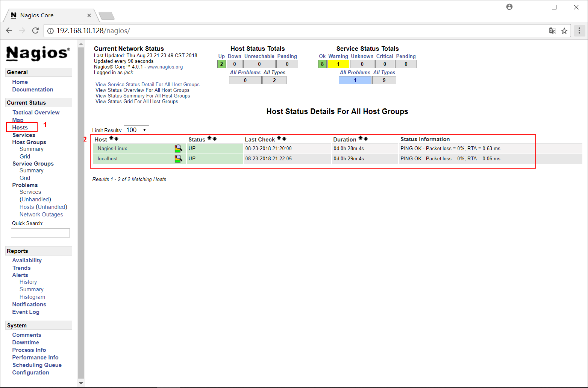This screenshot has height=388, width=588.
Task: Open Service Groups in sidebar
Action: tap(33, 164)
